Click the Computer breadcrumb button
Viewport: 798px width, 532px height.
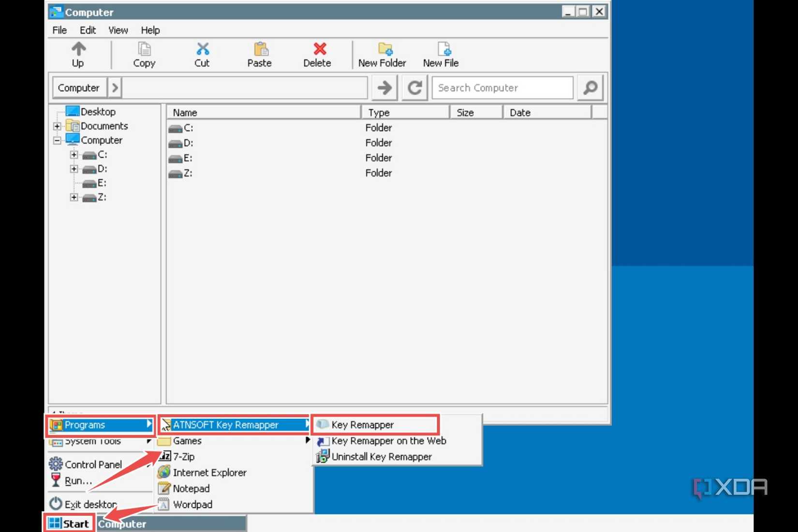[x=79, y=88]
